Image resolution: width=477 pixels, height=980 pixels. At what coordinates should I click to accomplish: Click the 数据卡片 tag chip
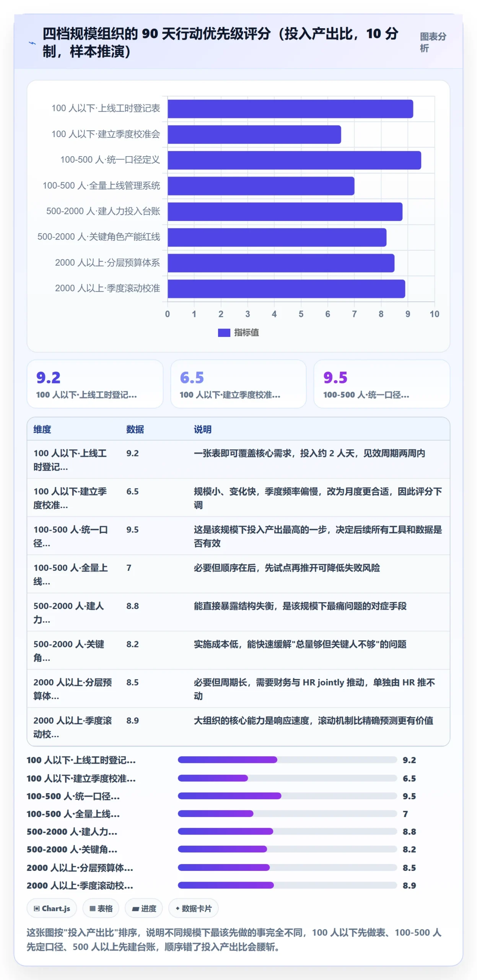coord(193,908)
